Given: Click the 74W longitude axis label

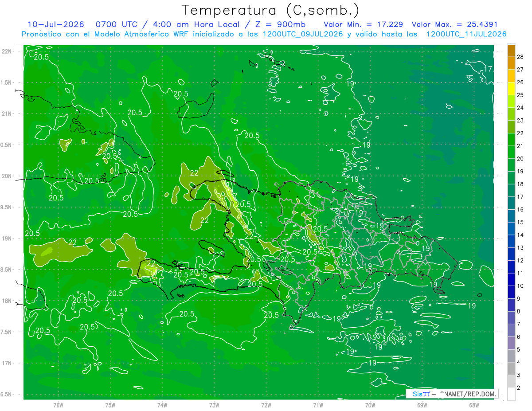Looking at the screenshot, I should (162, 405).
